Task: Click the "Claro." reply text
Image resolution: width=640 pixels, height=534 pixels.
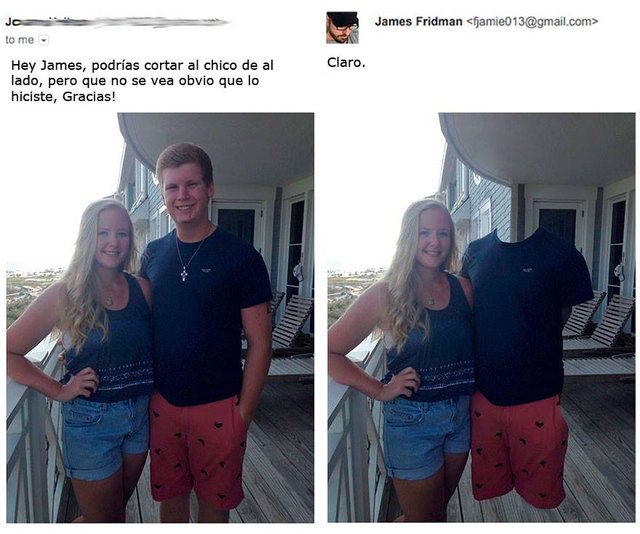Action: 346,62
